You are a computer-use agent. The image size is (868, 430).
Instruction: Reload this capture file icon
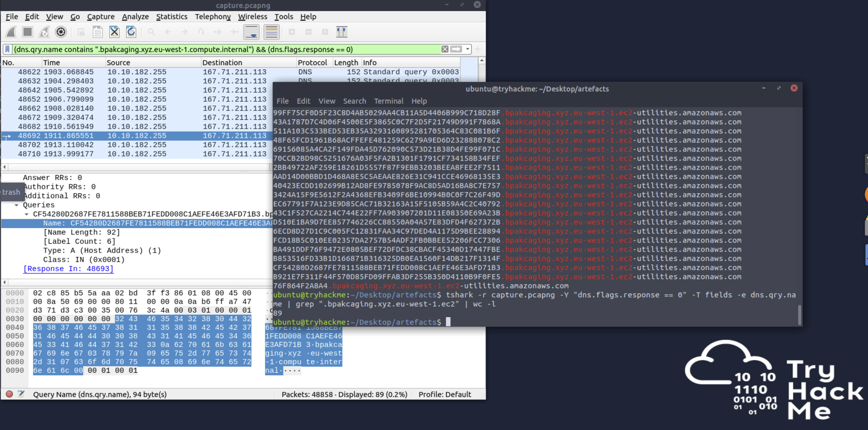point(131,32)
